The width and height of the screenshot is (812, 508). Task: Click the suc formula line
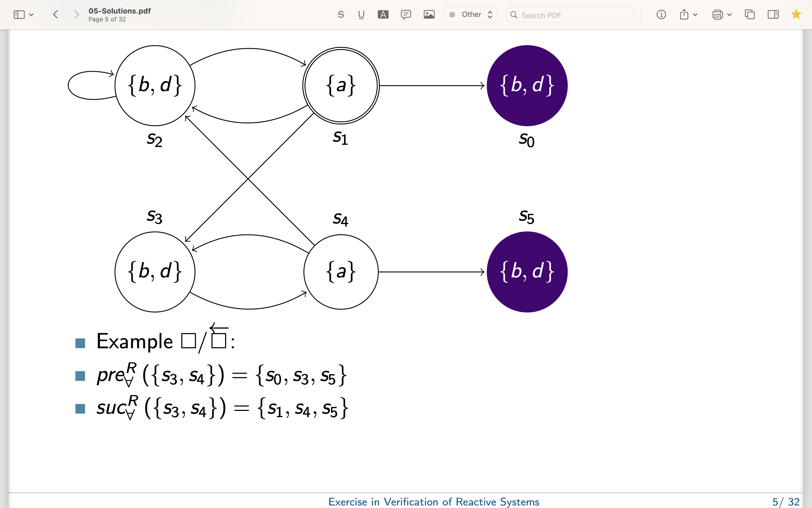(x=222, y=408)
